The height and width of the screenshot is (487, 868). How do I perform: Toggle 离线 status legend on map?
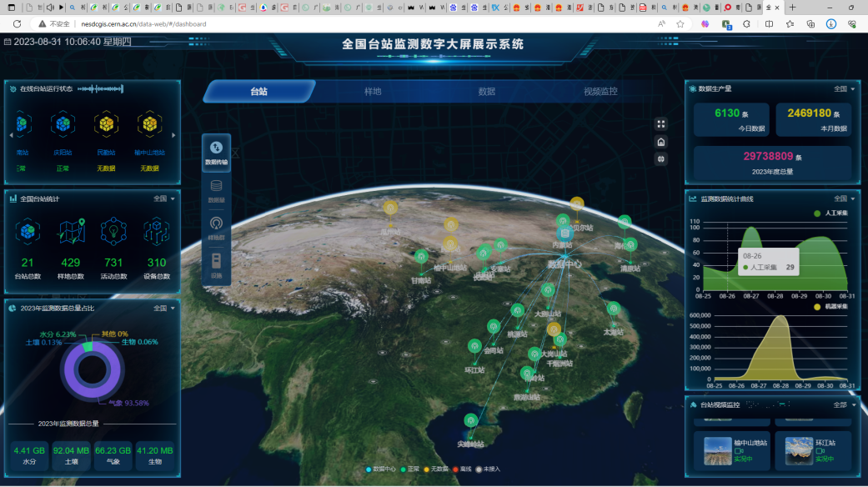462,469
